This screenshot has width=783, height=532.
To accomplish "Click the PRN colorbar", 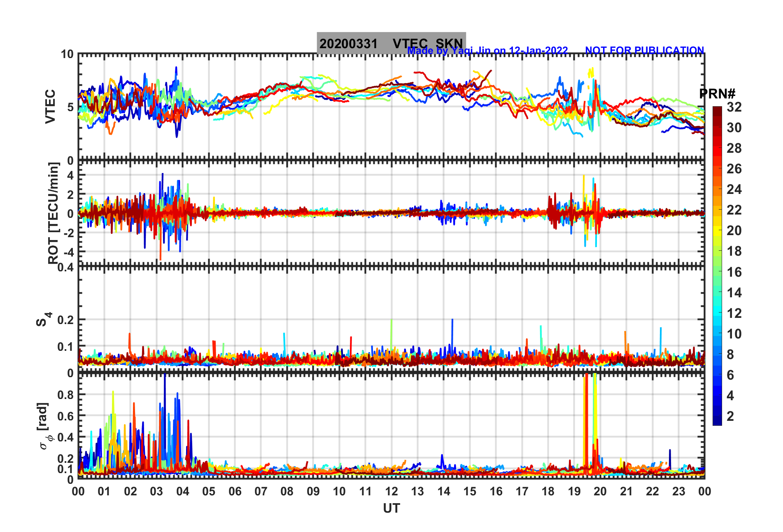I will click(x=717, y=266).
